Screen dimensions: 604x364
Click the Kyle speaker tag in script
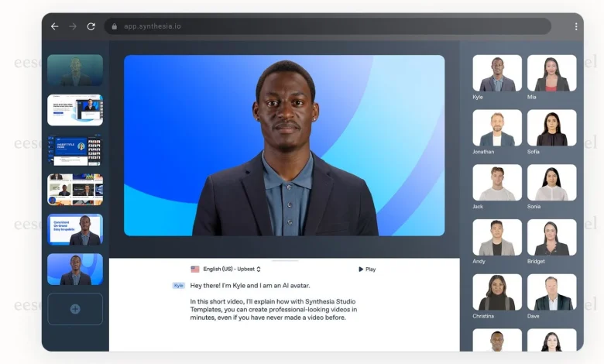(x=178, y=286)
